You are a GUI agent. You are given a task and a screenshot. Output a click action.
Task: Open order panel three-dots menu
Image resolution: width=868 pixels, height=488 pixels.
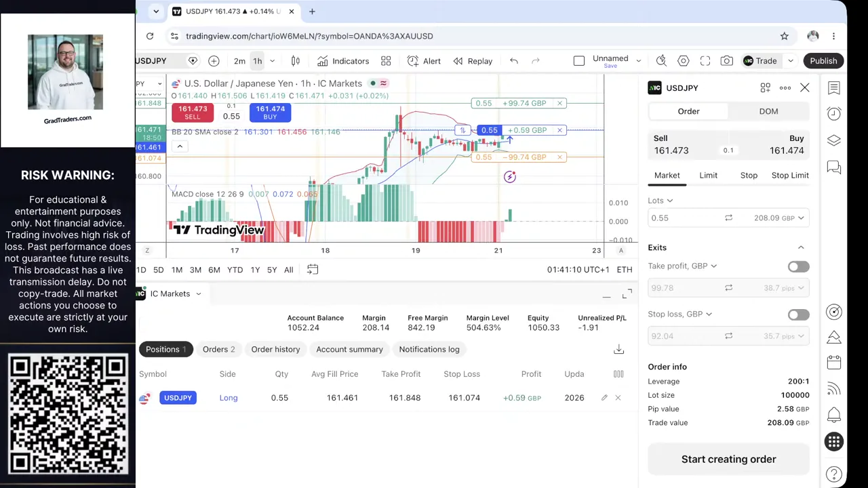pyautogui.click(x=785, y=88)
